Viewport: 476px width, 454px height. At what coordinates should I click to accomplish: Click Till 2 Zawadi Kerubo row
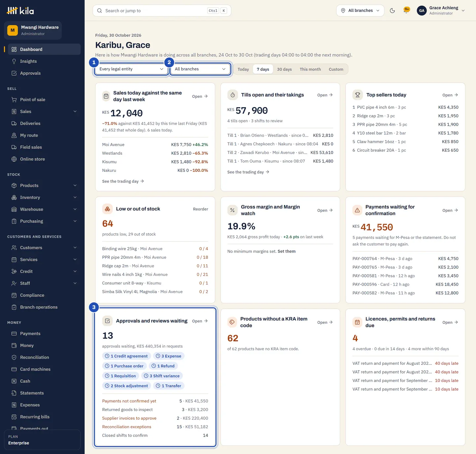pyautogui.click(x=280, y=153)
